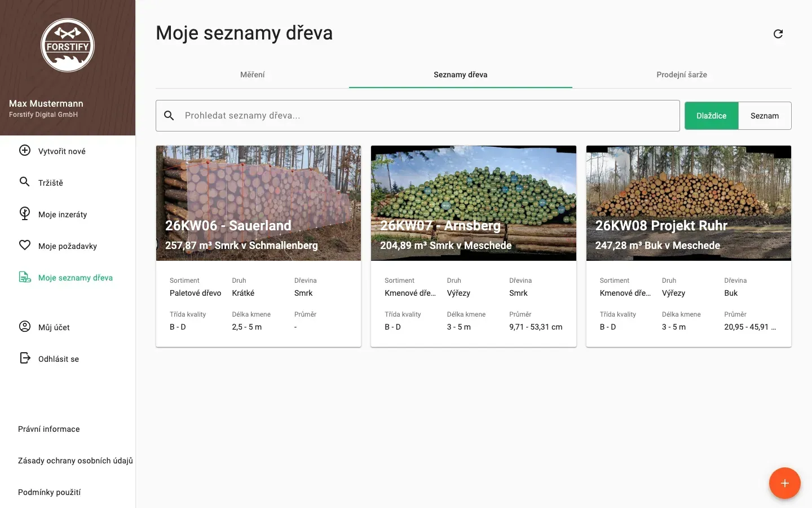Screen dimensions: 812x508
Task: Open the 26KW07 - Arnsberg card image
Action: (x=474, y=203)
